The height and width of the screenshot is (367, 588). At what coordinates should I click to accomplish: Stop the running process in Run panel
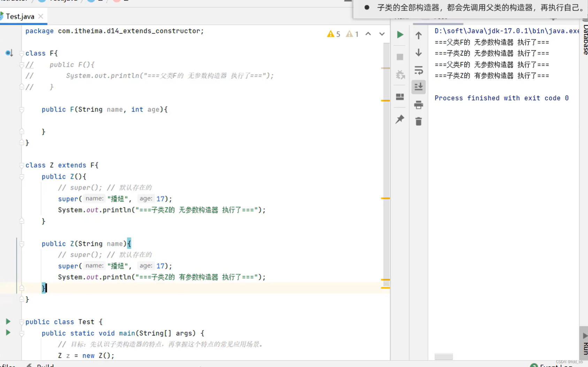click(400, 57)
